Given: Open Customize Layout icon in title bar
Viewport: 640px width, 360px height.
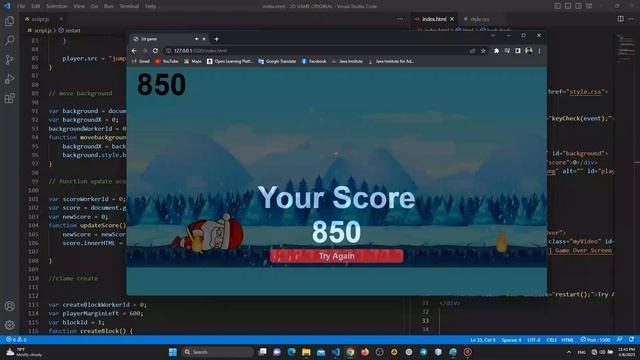Looking at the screenshot, I should point(589,6).
